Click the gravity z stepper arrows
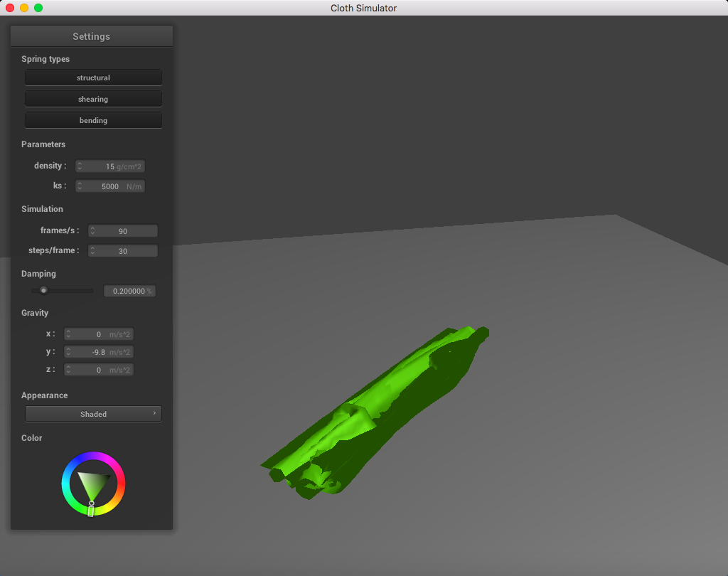Screen dimensions: 728x576 (x=68, y=370)
